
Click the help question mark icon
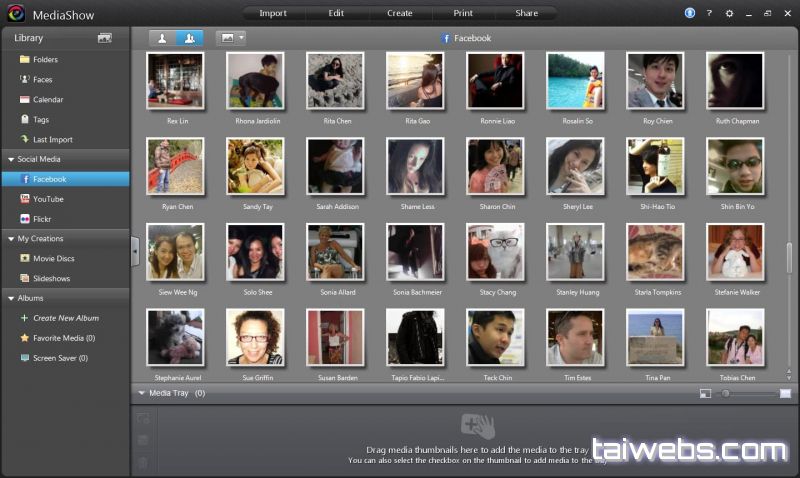[x=709, y=13]
